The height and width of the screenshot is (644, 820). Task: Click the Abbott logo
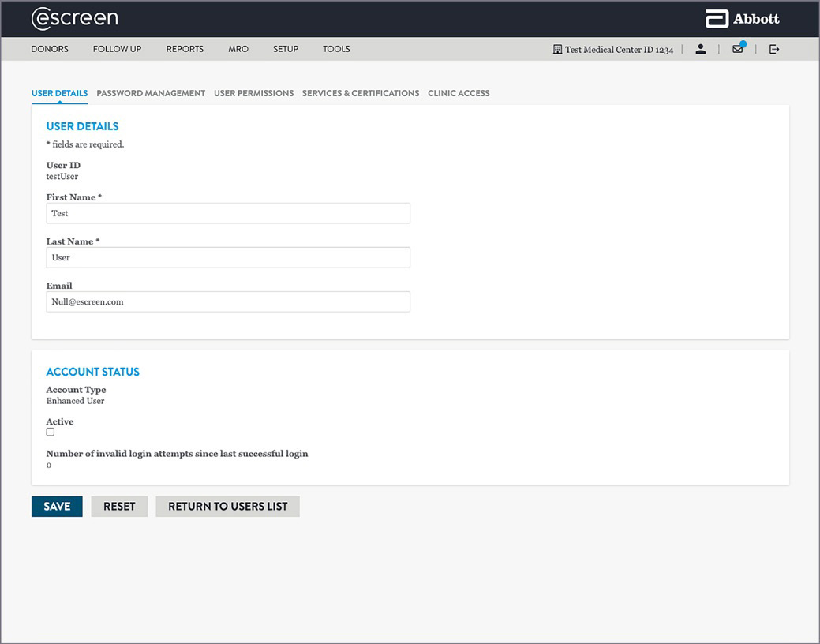point(742,19)
